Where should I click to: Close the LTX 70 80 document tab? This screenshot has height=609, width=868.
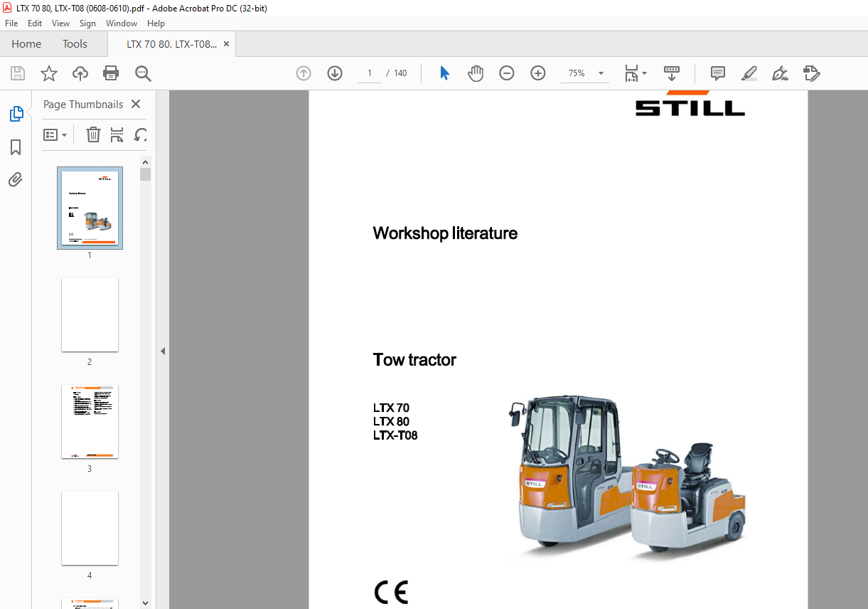pyautogui.click(x=227, y=44)
